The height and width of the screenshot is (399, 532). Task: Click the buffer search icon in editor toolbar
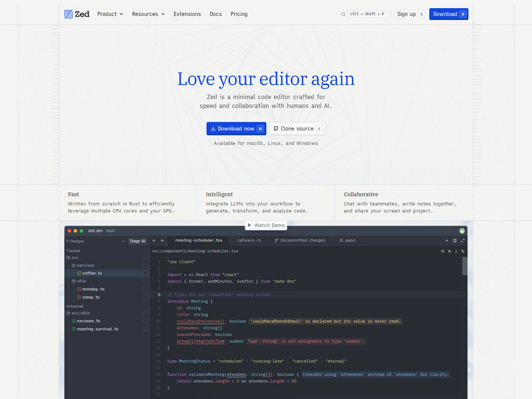click(x=443, y=251)
